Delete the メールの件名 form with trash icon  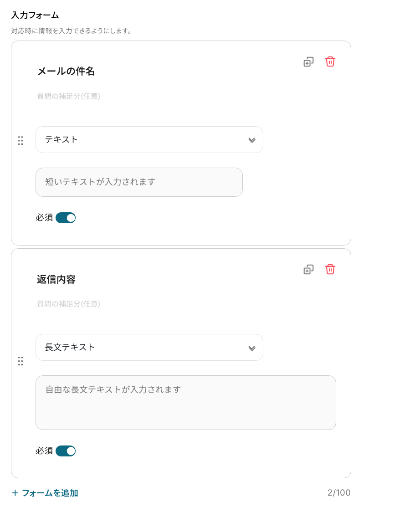[x=330, y=61]
